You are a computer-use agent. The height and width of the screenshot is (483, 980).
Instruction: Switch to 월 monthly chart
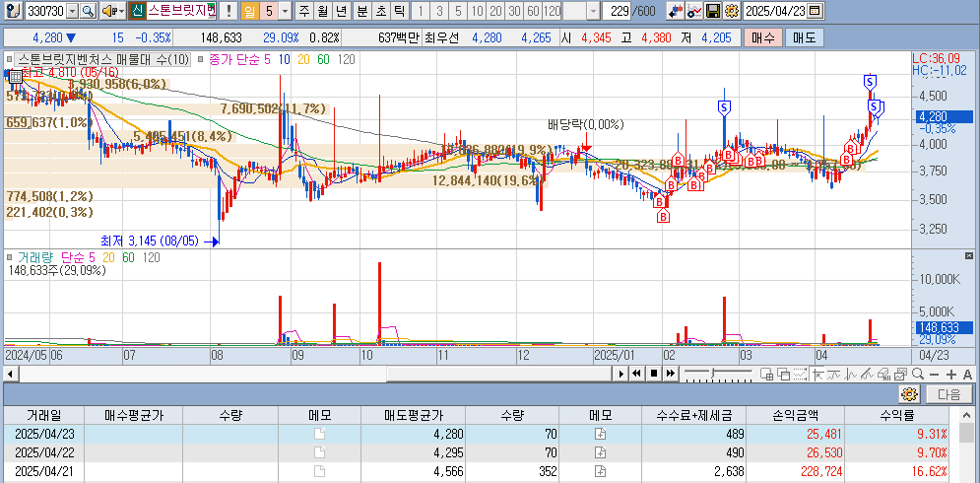(x=322, y=11)
